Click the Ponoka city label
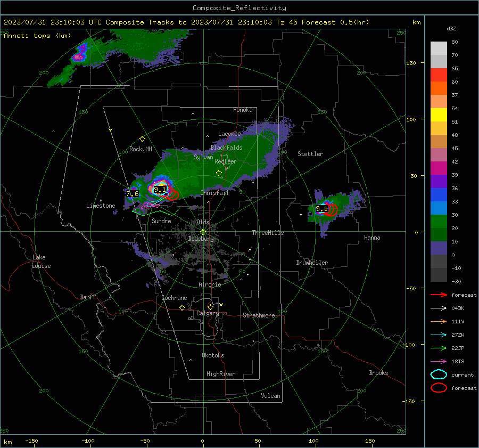Screen dimensions: 479x448 (x=243, y=110)
